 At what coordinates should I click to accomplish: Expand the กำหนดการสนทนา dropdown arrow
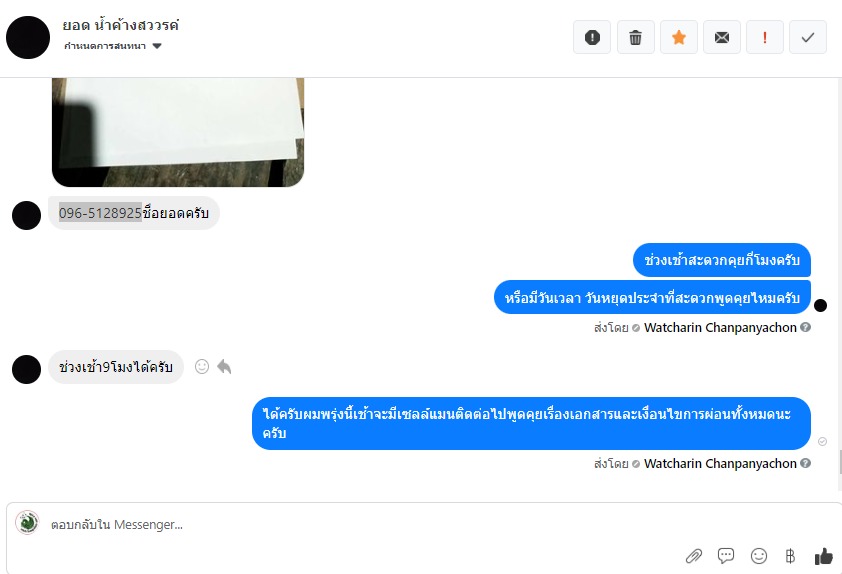[x=157, y=46]
